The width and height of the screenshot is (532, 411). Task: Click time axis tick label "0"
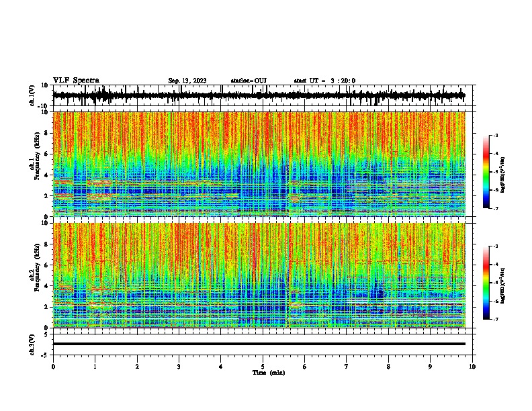click(x=53, y=367)
